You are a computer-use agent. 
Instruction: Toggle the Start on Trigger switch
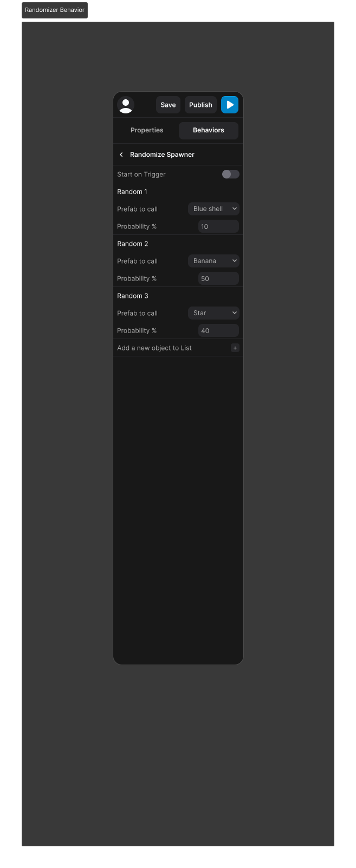[x=231, y=174]
